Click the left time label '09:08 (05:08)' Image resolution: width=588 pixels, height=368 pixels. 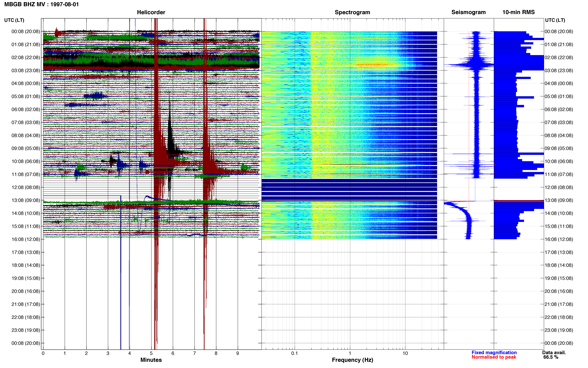click(26, 148)
